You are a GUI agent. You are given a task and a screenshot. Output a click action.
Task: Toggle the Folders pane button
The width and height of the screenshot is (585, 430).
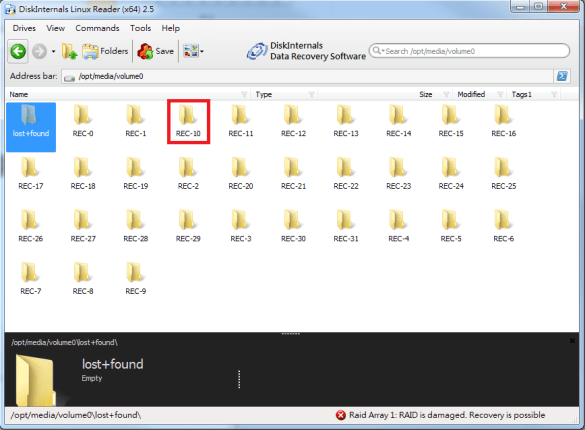click(105, 51)
